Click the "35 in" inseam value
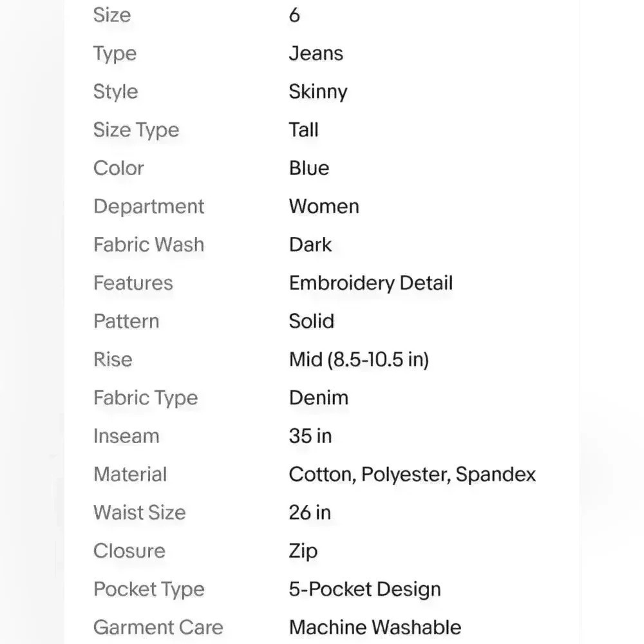644x644 pixels. tap(310, 436)
